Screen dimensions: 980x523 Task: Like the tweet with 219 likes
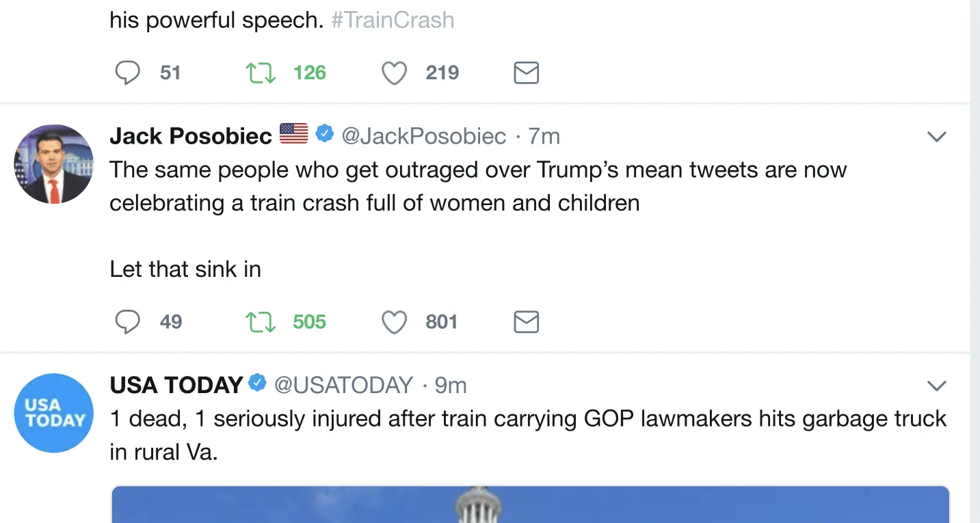pos(394,73)
